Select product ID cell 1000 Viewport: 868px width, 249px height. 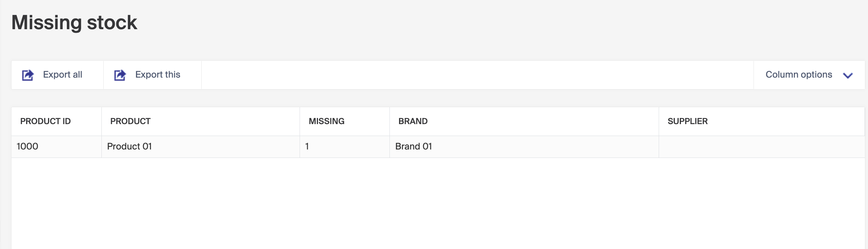[x=56, y=146]
